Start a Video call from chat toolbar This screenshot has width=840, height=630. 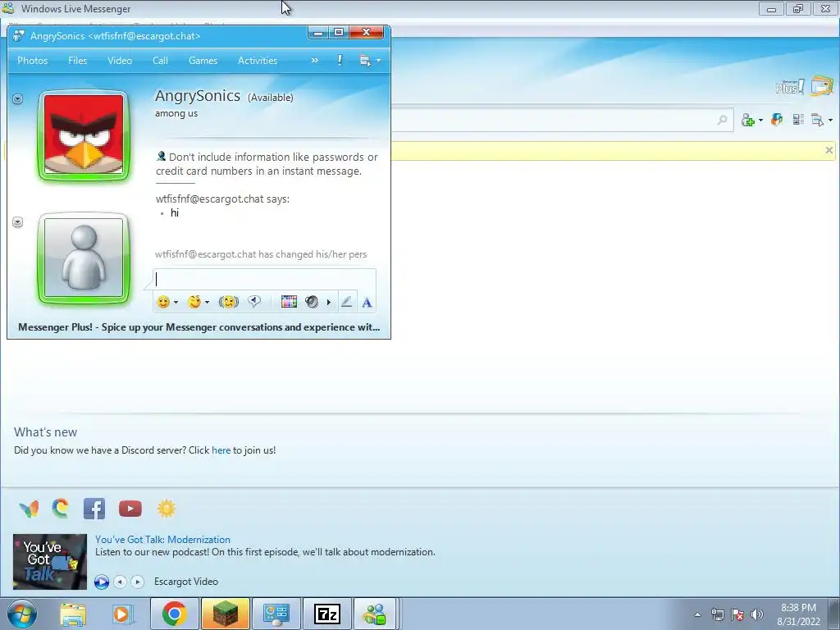click(x=120, y=61)
